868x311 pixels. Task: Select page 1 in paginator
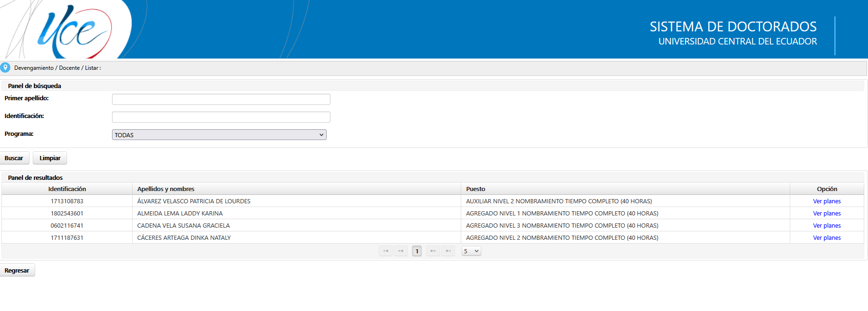(417, 251)
